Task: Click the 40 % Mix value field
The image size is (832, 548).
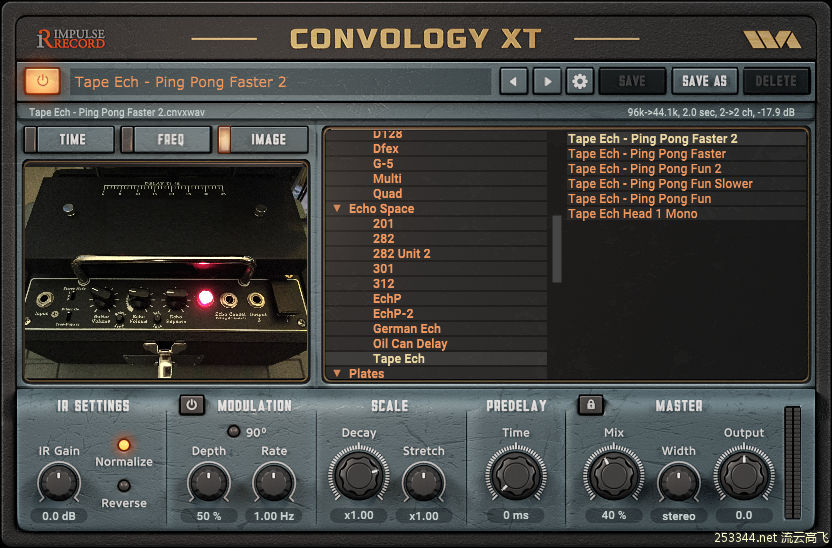Action: click(614, 515)
